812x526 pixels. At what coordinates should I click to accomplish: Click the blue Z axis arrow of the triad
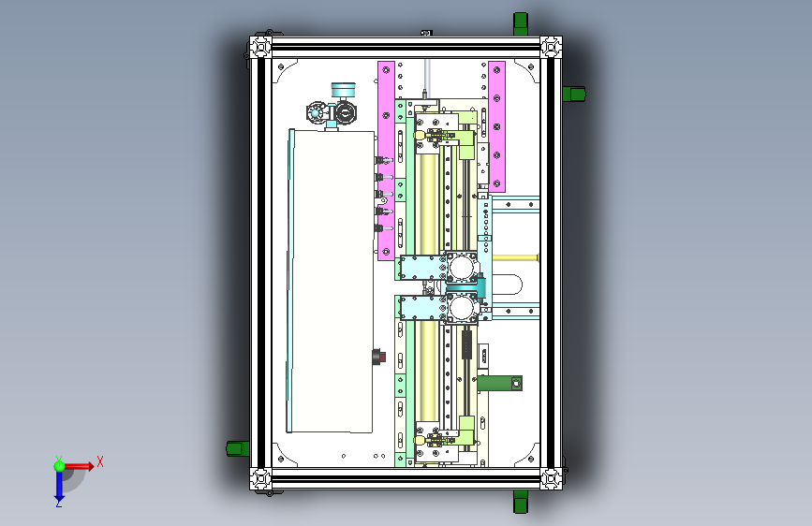pyautogui.click(x=59, y=487)
